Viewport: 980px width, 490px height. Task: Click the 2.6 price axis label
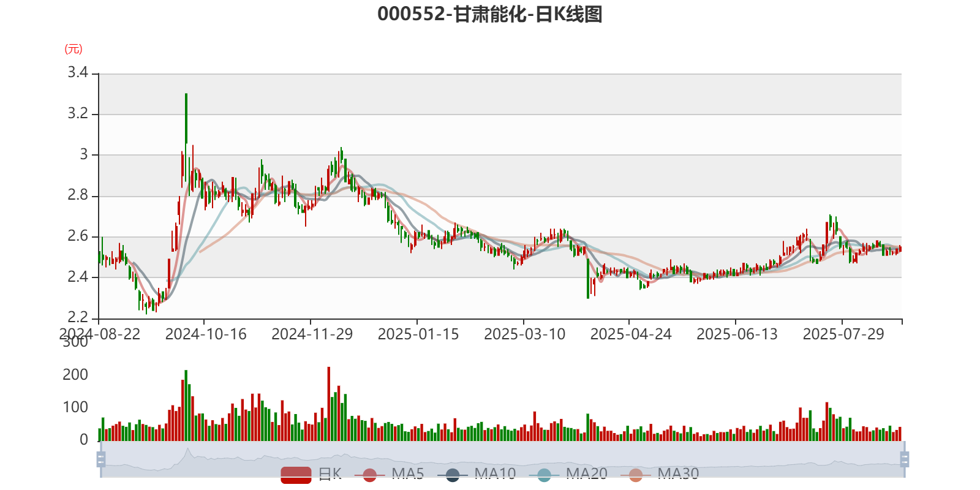[78, 236]
